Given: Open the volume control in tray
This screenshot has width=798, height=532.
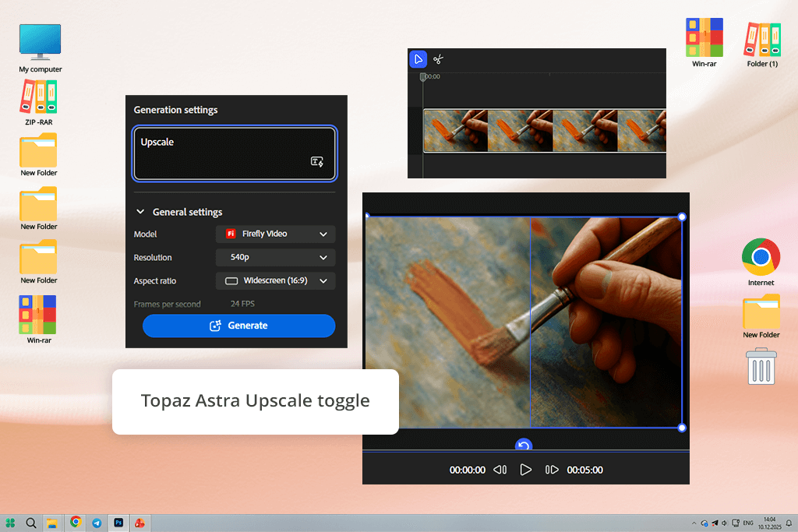Looking at the screenshot, I should pos(725,523).
